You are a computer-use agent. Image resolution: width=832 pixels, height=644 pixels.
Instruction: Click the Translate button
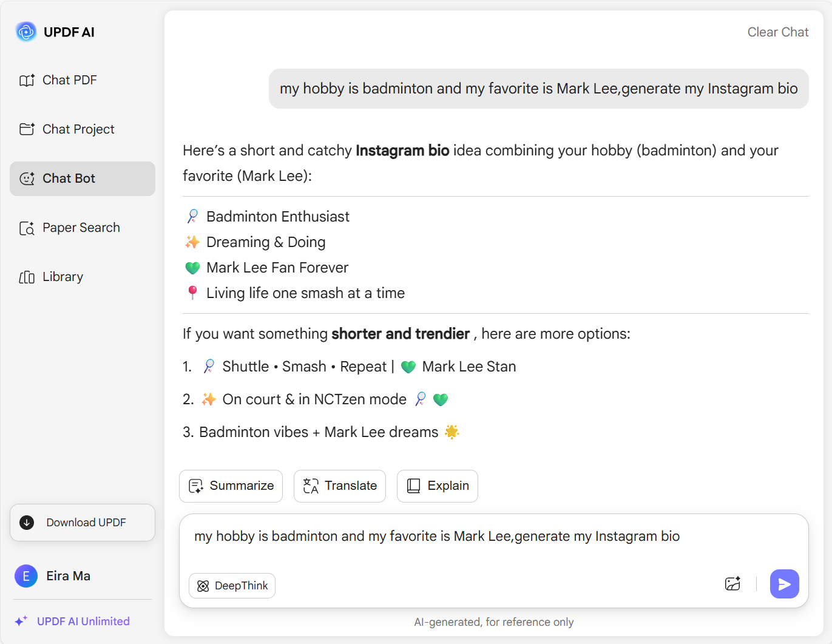click(x=340, y=486)
